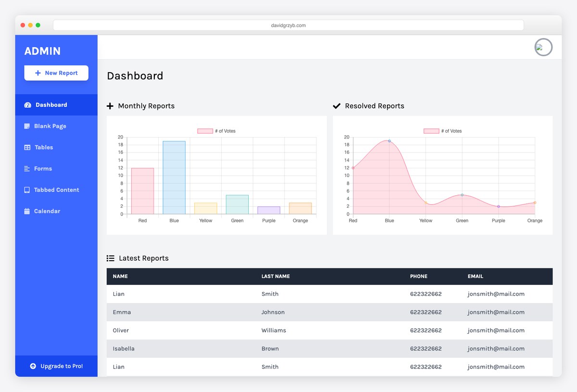The width and height of the screenshot is (577, 392).
Task: Click the browser address bar davidgrzyb.com
Action: click(288, 25)
